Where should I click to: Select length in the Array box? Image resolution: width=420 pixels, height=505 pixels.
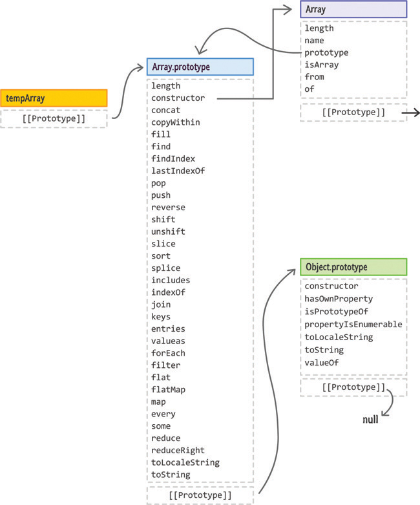tap(319, 28)
